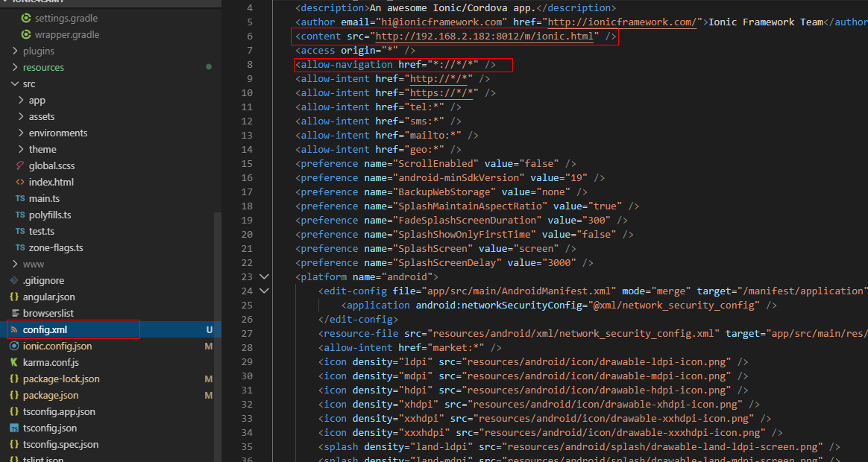
Task: Click the global.scss Sass file icon
Action: click(20, 165)
